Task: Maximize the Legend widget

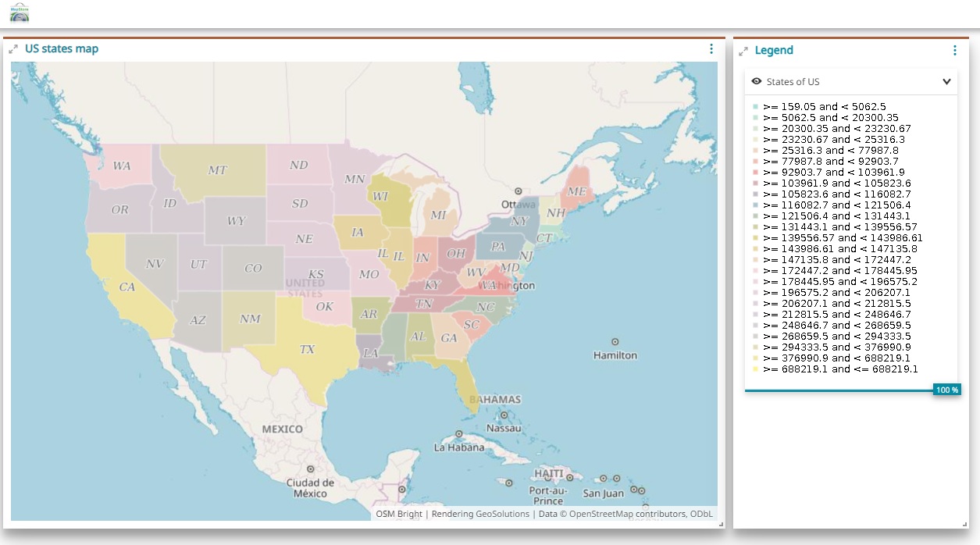Action: tap(743, 51)
